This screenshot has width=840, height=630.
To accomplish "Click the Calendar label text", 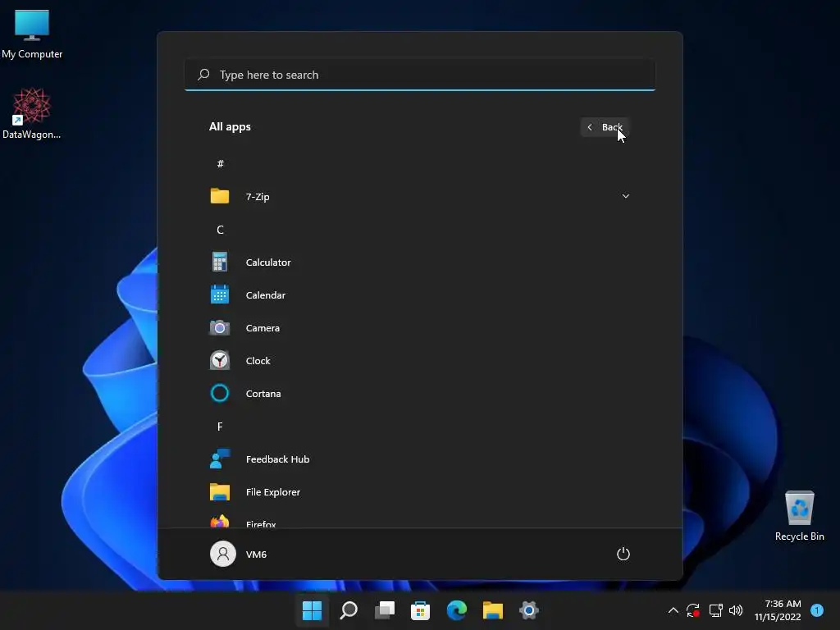I will tap(266, 295).
